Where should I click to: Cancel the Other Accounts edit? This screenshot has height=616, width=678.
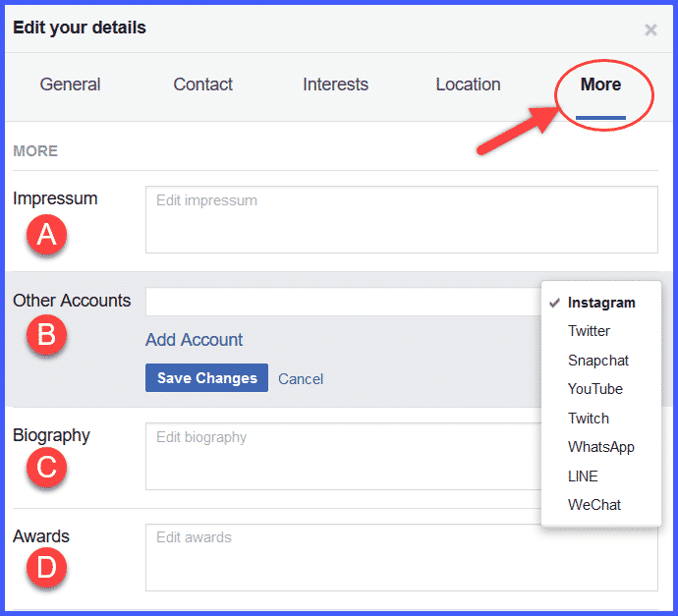[301, 378]
